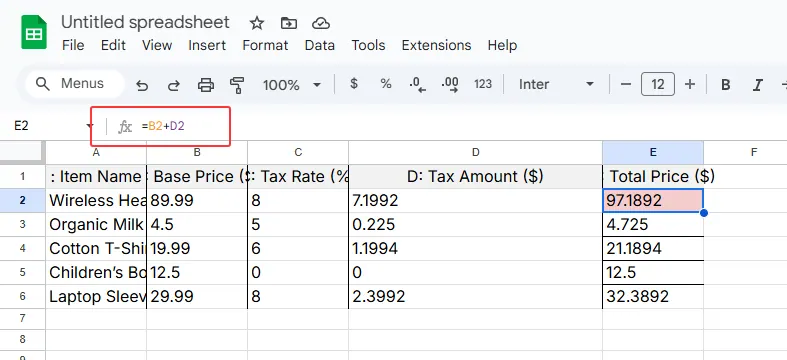This screenshot has width=787, height=360.
Task: Select row 6 header
Action: 23,297
